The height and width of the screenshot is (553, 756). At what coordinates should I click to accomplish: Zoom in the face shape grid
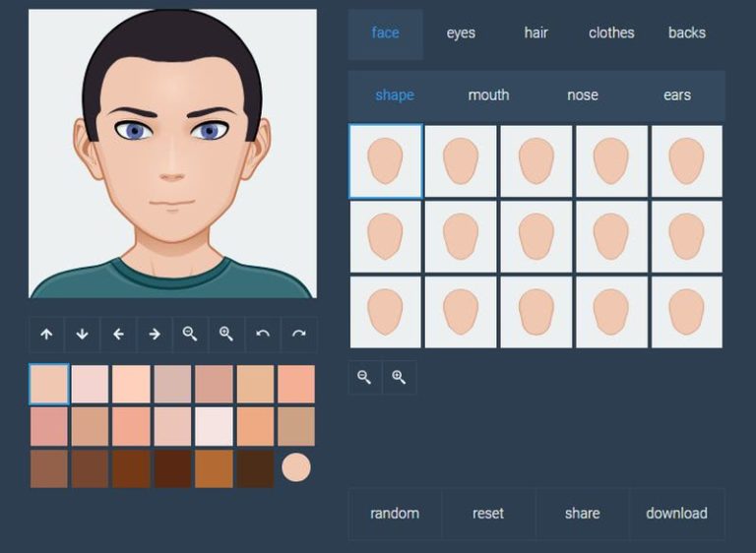[x=399, y=378]
